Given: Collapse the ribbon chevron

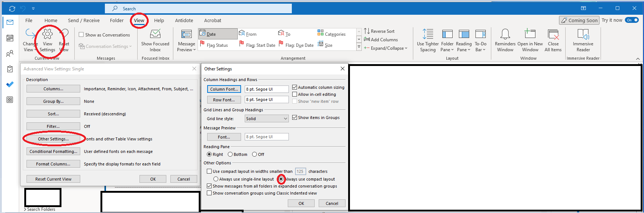Looking at the screenshot, I should (638, 59).
